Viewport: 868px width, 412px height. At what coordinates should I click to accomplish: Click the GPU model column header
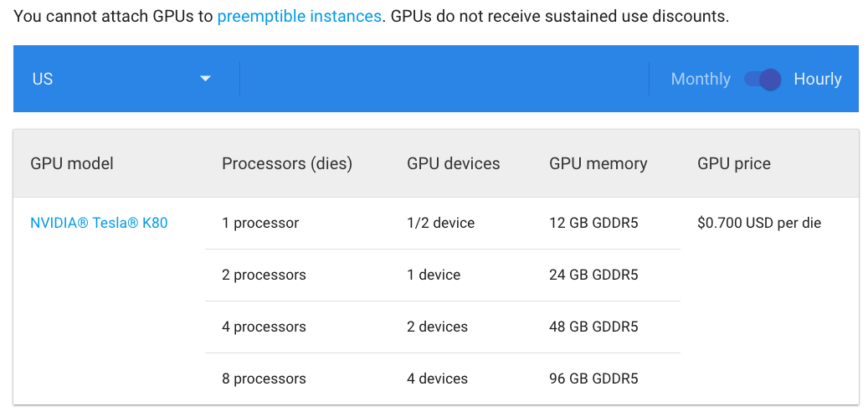tap(72, 163)
